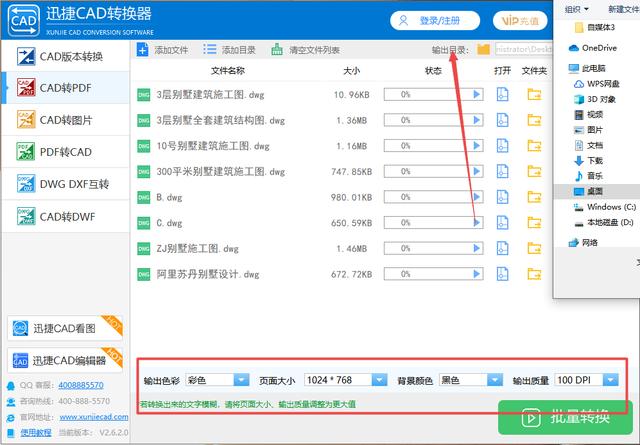Switch to CAD转DWF mode
Viewport: 640px width, 445px height.
[66, 216]
